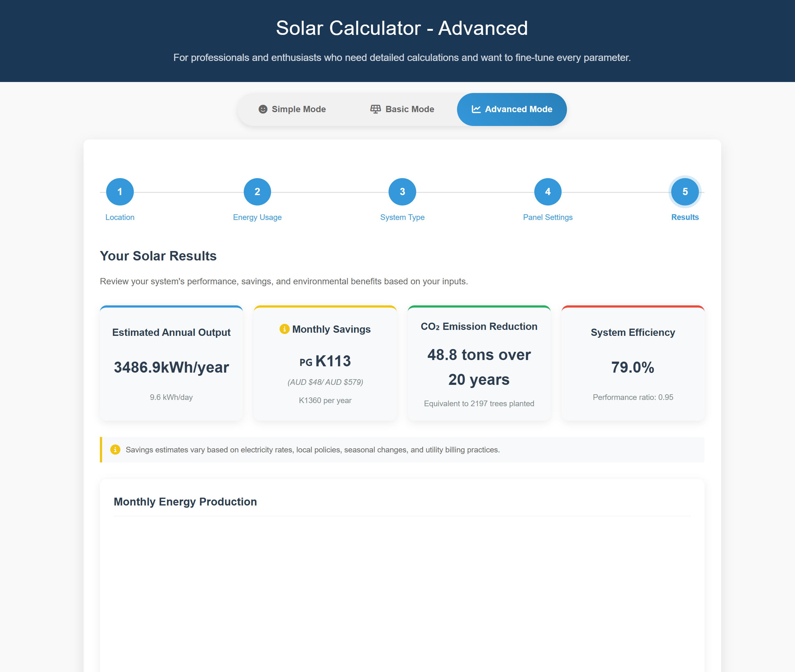This screenshot has height=672, width=795.
Task: Click step 1 Location circle icon
Action: click(119, 192)
